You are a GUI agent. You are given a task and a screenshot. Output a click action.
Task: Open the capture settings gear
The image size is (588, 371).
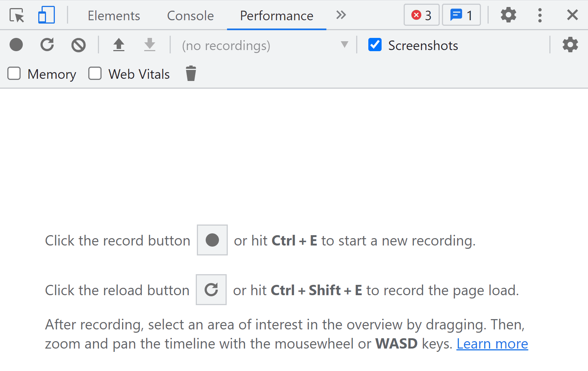(570, 45)
